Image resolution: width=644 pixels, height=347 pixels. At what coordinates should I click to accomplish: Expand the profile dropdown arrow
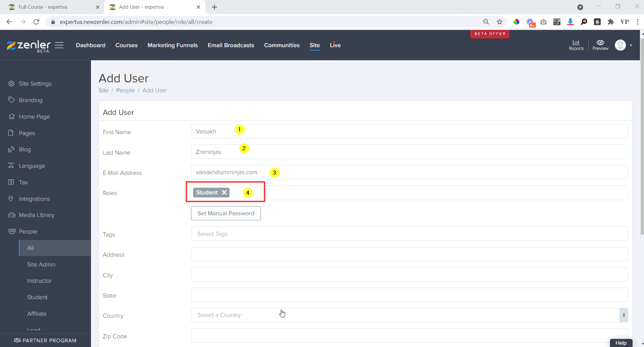coord(631,45)
